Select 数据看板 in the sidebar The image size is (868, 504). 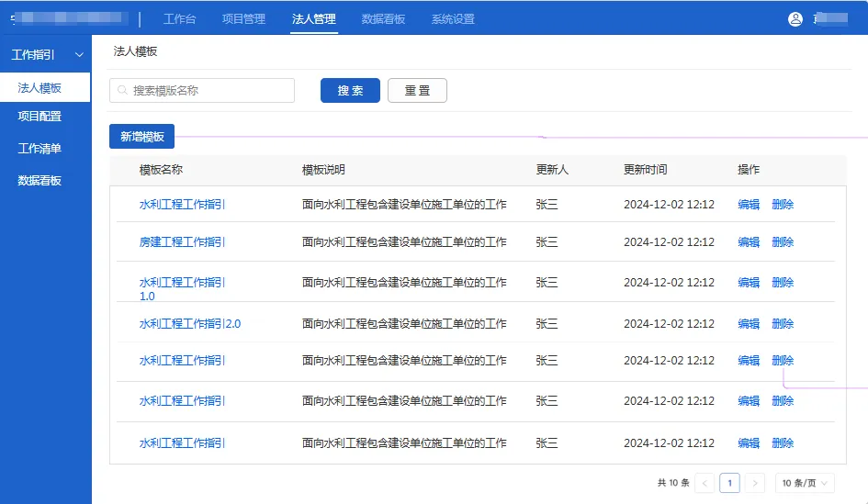pyautogui.click(x=39, y=180)
